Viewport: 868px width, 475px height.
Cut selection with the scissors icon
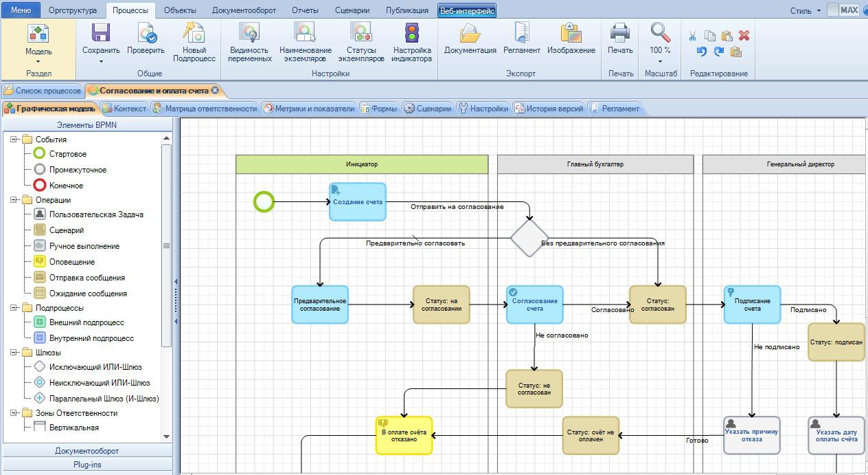(x=692, y=36)
